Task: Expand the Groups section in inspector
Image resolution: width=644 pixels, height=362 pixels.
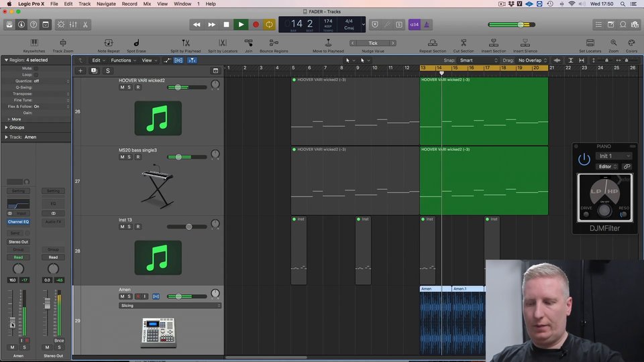Action: click(x=7, y=127)
